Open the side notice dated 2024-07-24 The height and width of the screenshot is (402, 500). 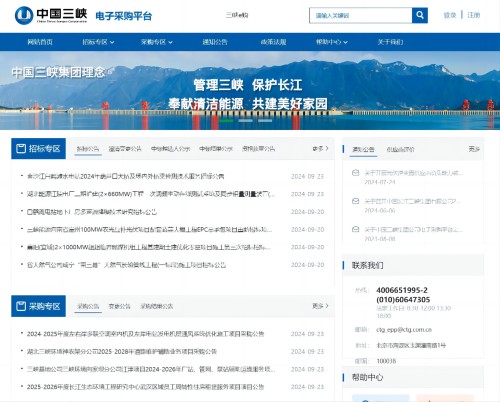tap(413, 173)
